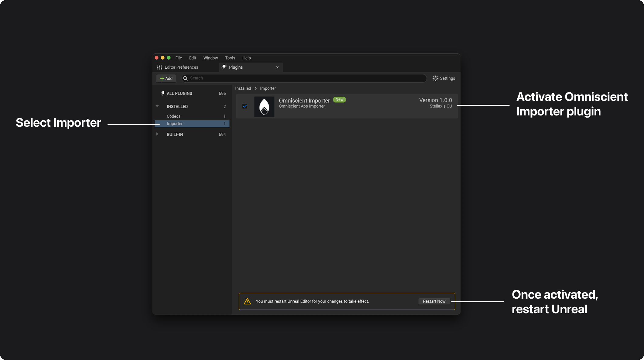This screenshot has width=644, height=360.
Task: Click the Restart Now button
Action: [434, 301]
